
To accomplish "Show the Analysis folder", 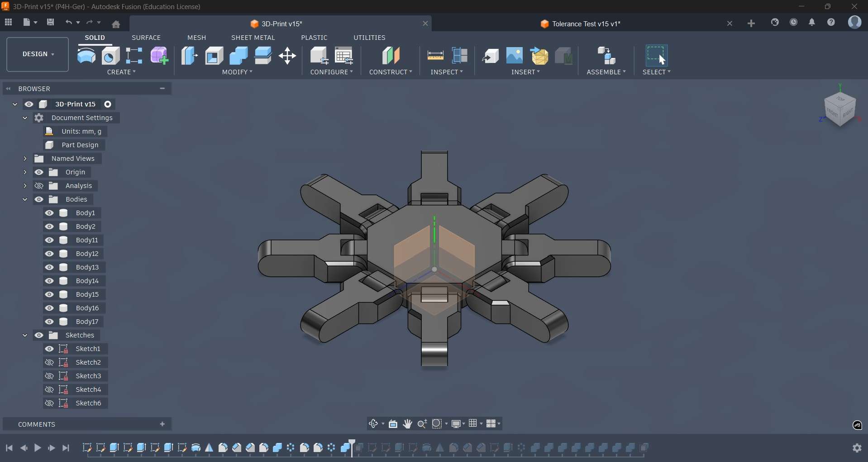I will [39, 186].
